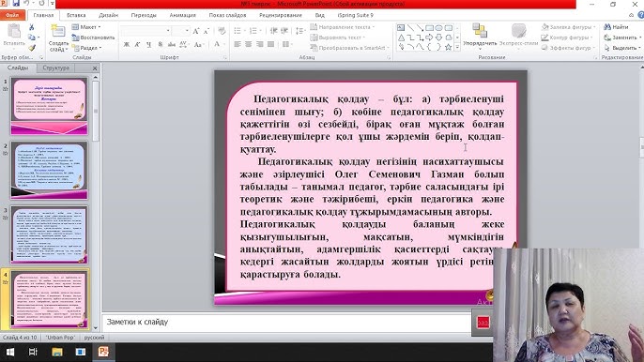The width and height of the screenshot is (644, 362).
Task: Toggle text shadow S button
Action: 161,44
